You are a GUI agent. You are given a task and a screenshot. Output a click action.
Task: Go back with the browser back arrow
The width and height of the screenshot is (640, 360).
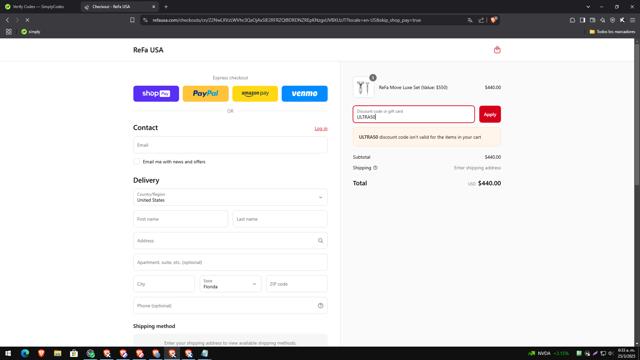click(x=7, y=20)
